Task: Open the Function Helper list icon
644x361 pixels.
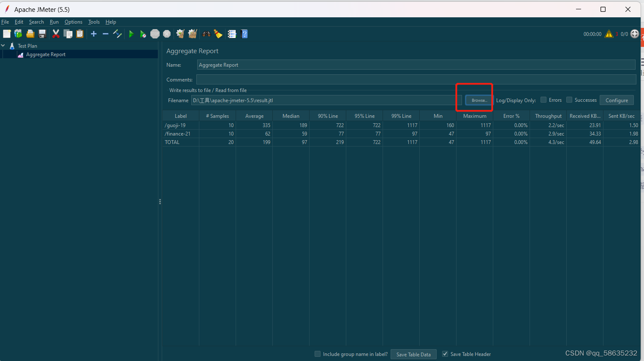Action: (x=232, y=34)
